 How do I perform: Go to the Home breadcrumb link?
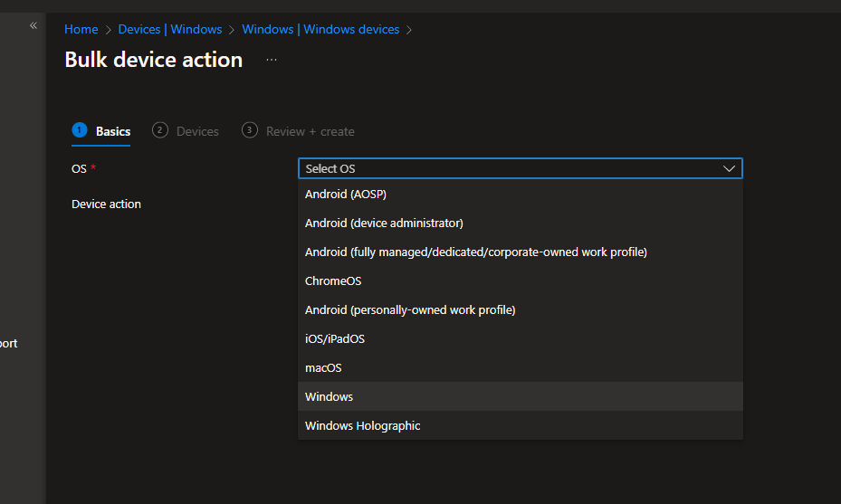pos(81,29)
